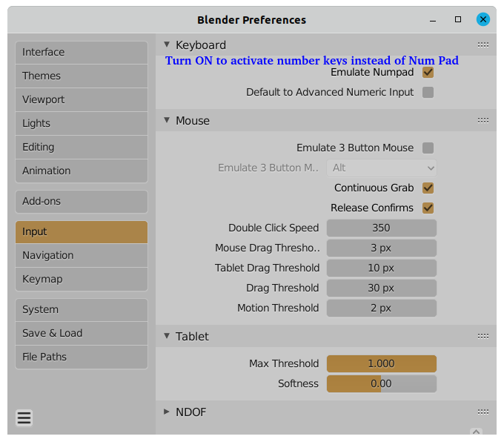Grab the Tablet panel drag handle
The image size is (504, 442).
tap(483, 336)
